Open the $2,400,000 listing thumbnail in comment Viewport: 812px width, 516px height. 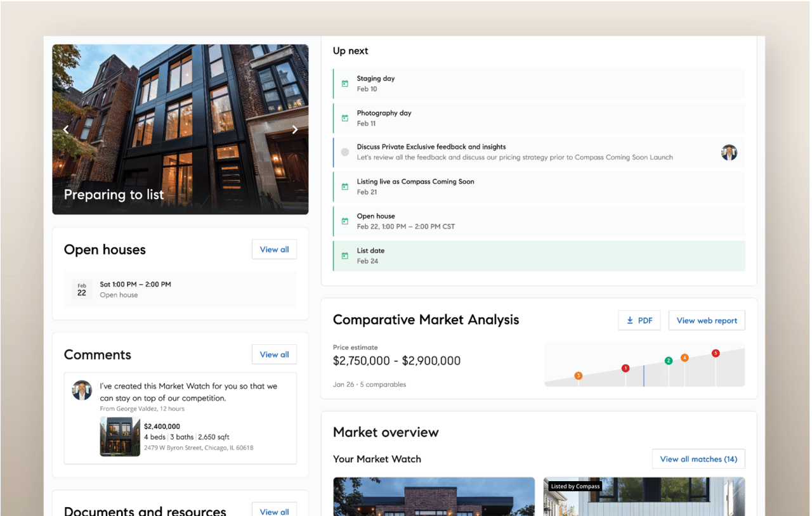tap(120, 437)
